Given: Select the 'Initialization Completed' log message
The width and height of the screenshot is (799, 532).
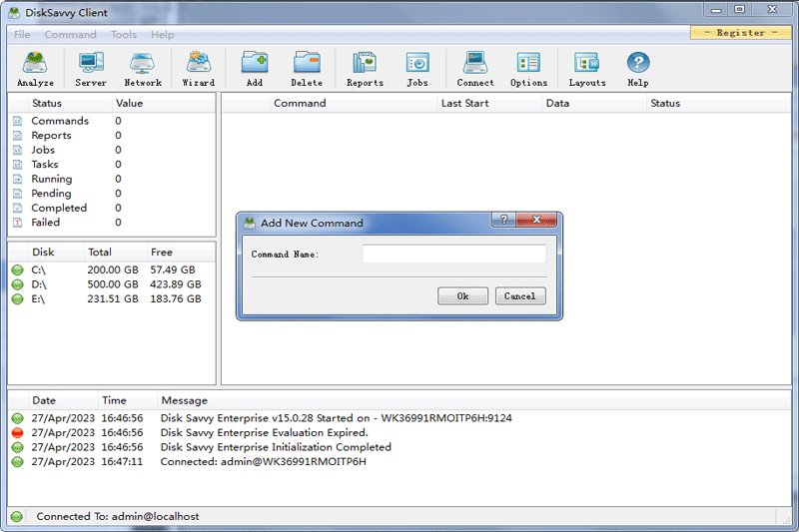Looking at the screenshot, I should 276,447.
